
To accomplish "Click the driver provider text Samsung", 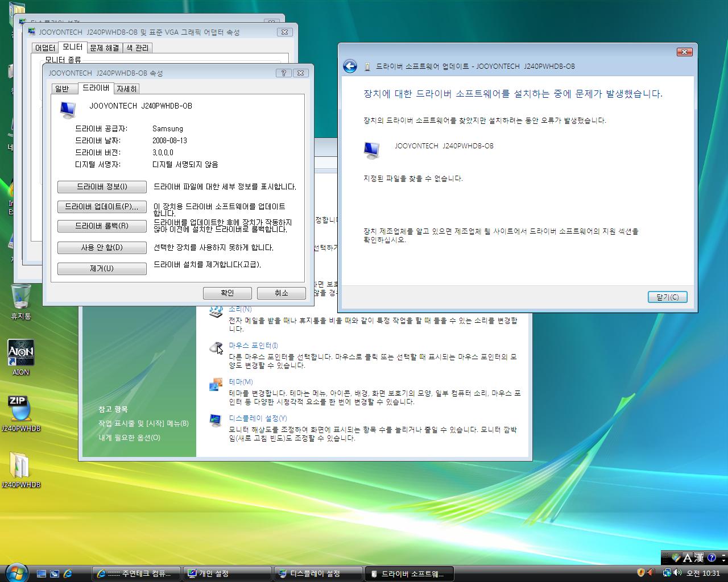I will point(168,129).
